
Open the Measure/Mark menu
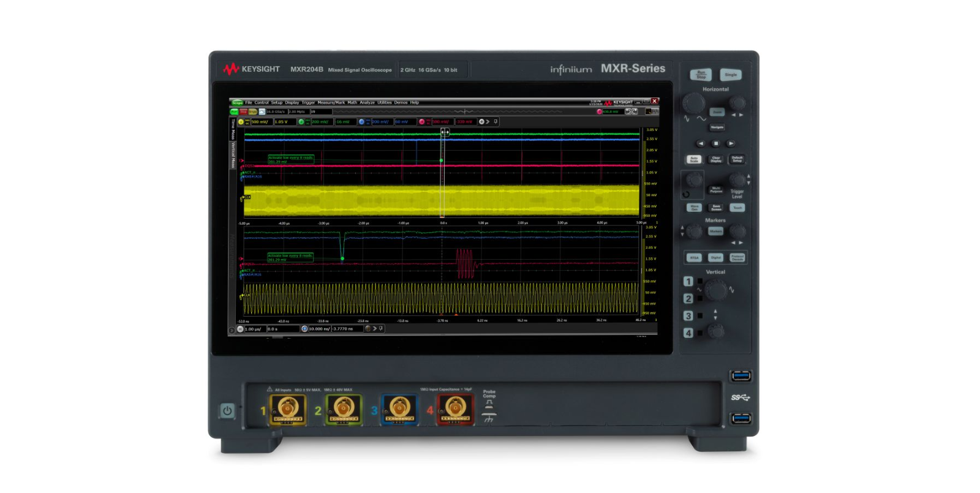click(x=331, y=103)
